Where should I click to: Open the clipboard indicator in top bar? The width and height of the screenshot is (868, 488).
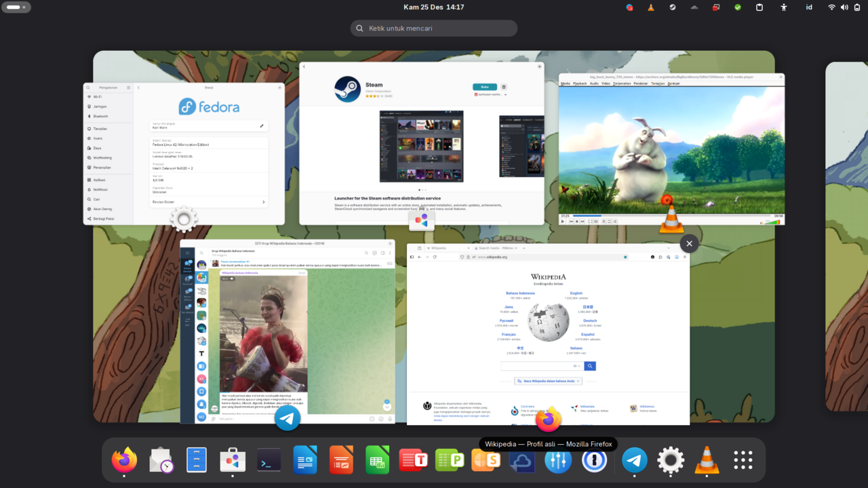[x=759, y=7]
